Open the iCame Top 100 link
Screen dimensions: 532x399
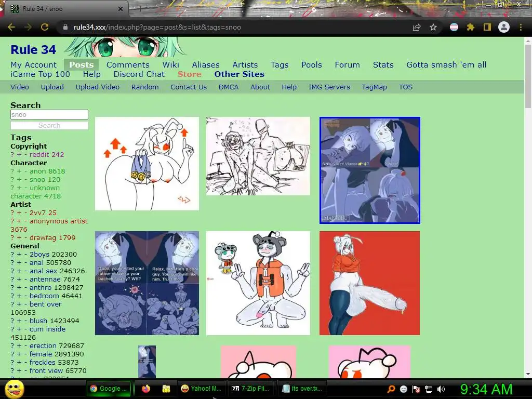pyautogui.click(x=40, y=74)
